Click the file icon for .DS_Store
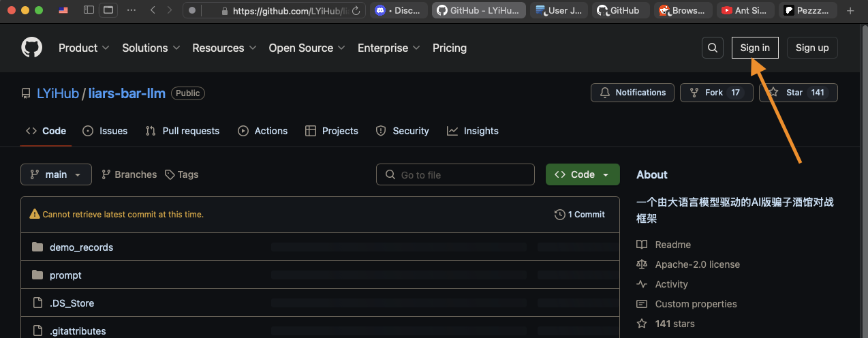Viewport: 868px width, 338px height. click(x=37, y=303)
